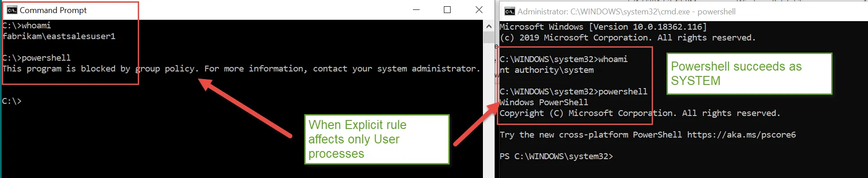This screenshot has height=178, width=868.
Task: Click the (c) 2019 Microsoft Corporation line
Action: point(628,38)
